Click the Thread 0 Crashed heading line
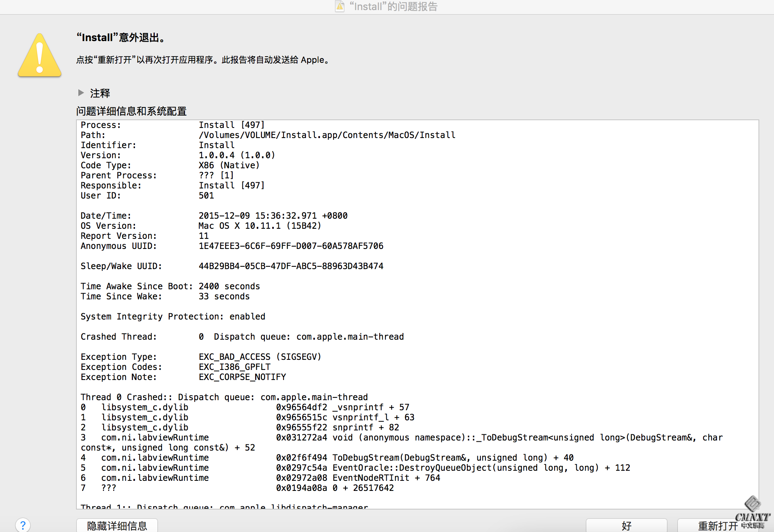Screen dimensions: 774x532 coord(224,397)
